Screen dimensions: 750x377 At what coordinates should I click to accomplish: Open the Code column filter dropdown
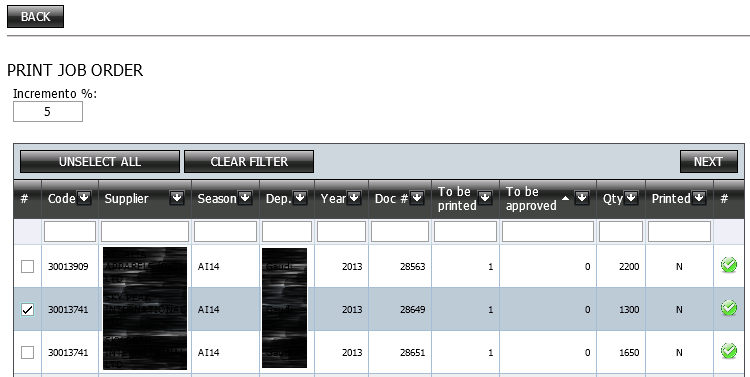coord(84,198)
